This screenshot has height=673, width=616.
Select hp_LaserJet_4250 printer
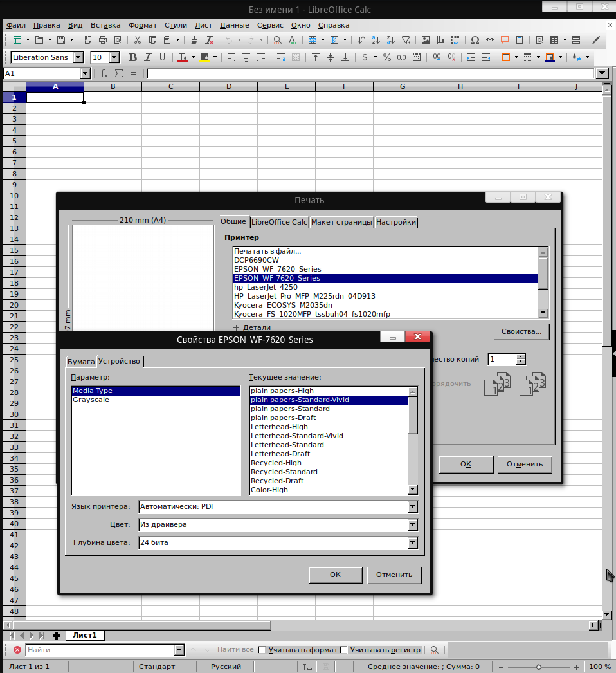386,287
